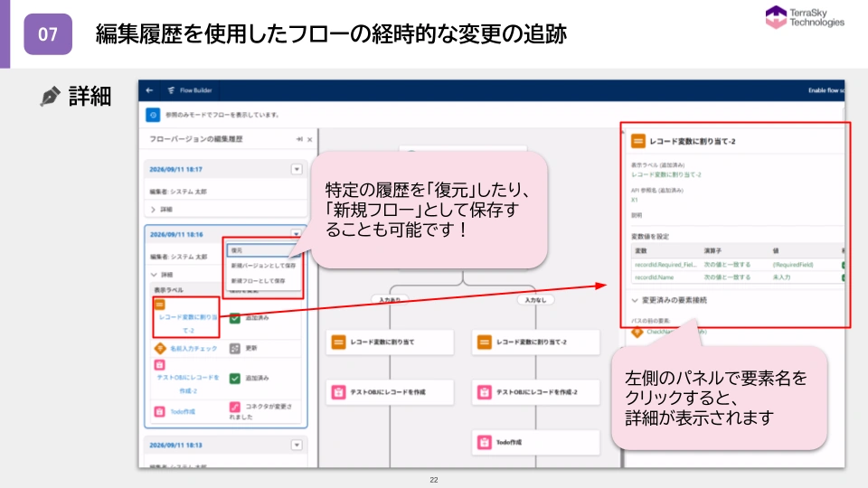Choose 新規バージョンとして保存 from the menu
Viewport: 868px width, 488px height.
tap(263, 266)
